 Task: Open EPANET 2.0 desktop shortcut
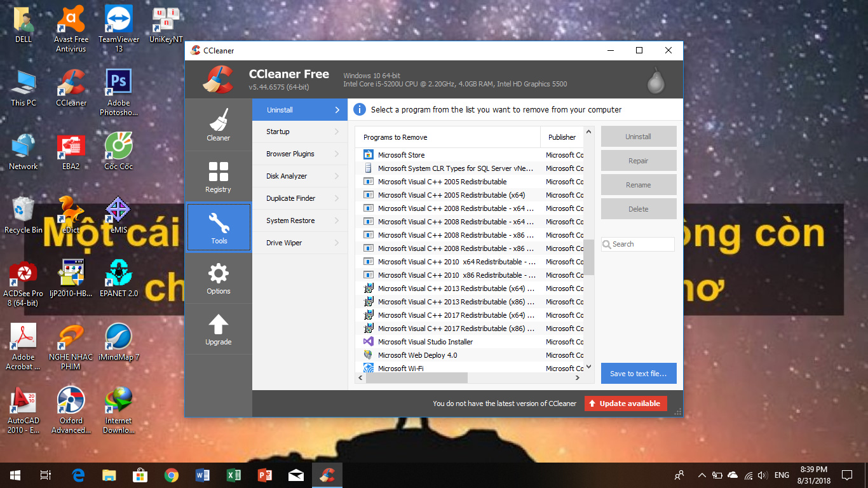coord(119,279)
